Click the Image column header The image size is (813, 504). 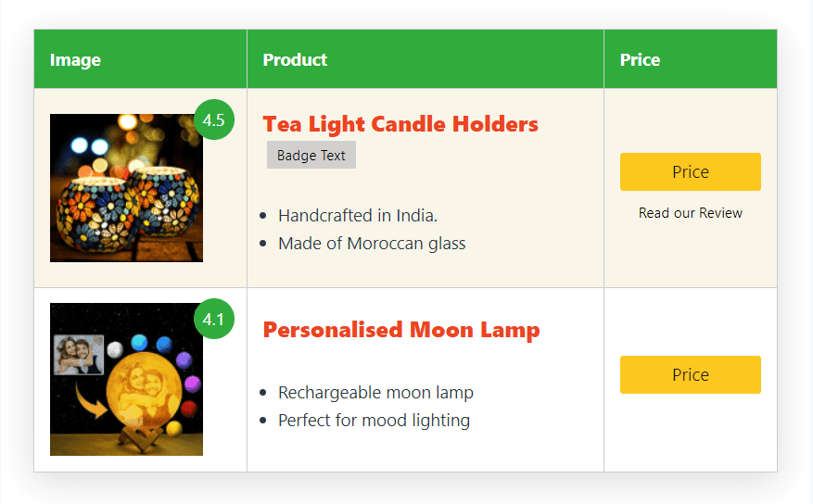pyautogui.click(x=76, y=59)
